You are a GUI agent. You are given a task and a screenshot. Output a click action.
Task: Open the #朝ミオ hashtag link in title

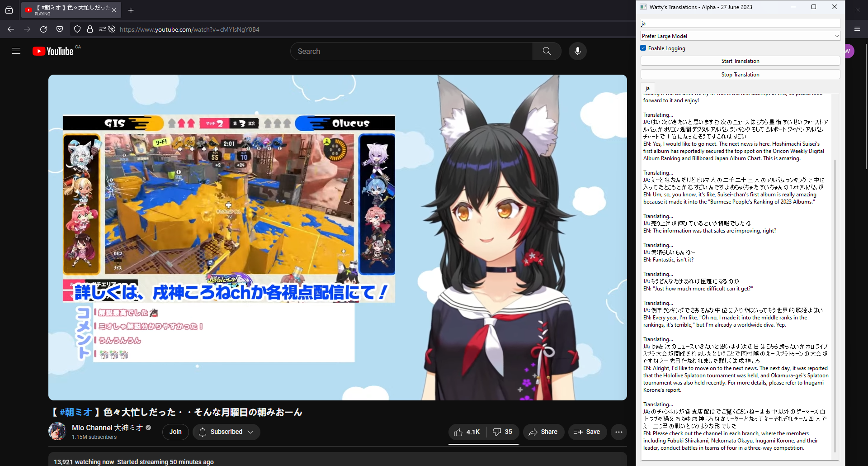(76, 412)
